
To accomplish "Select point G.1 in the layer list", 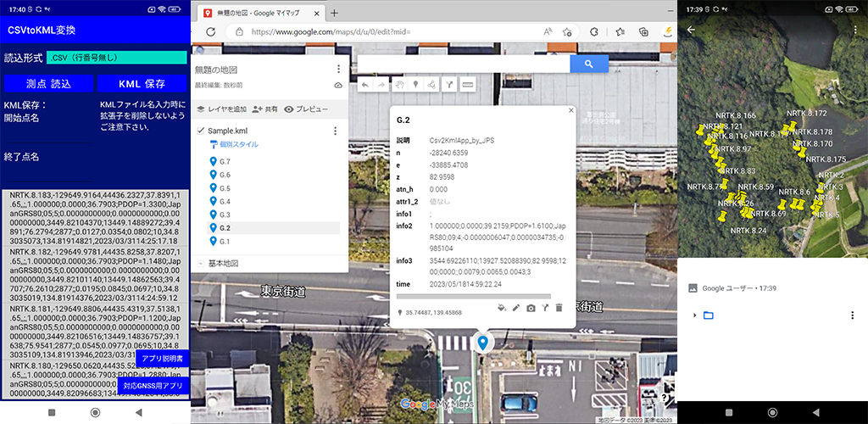I will [x=274, y=241].
